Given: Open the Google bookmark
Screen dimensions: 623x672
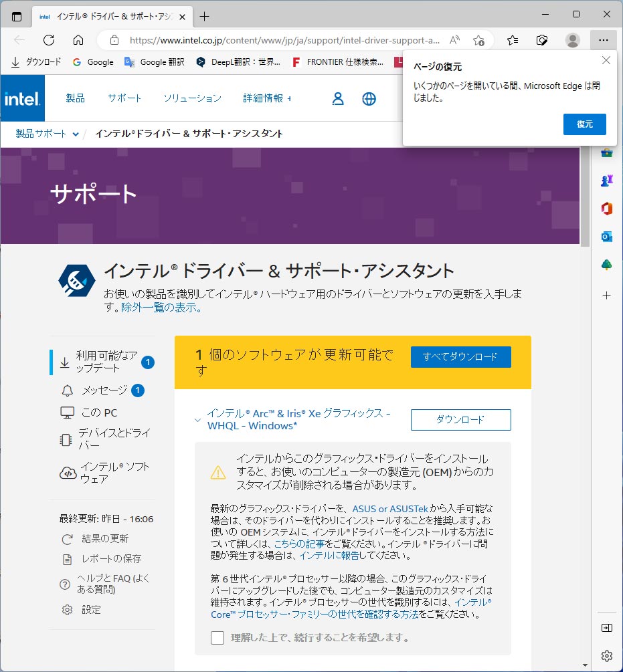Looking at the screenshot, I should [93, 62].
